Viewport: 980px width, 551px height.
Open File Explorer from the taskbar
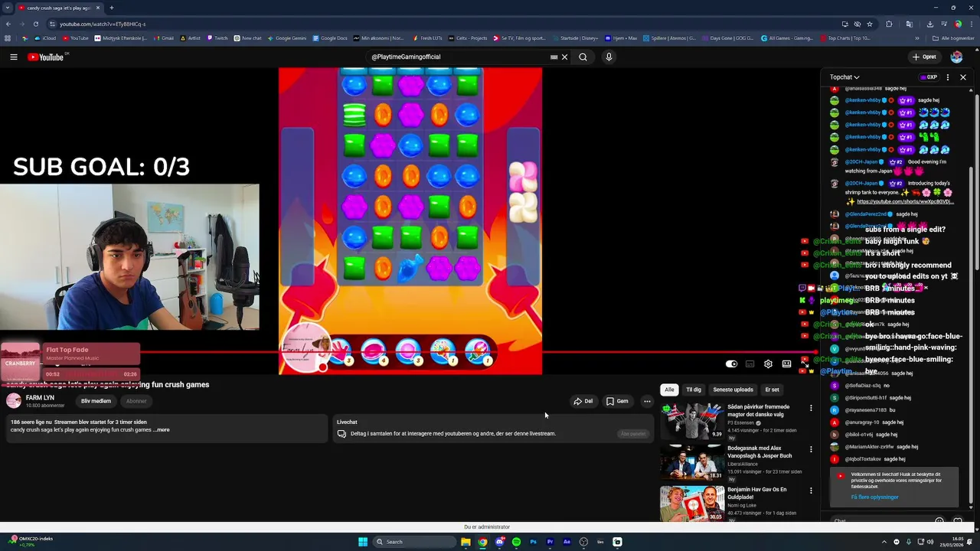point(465,542)
